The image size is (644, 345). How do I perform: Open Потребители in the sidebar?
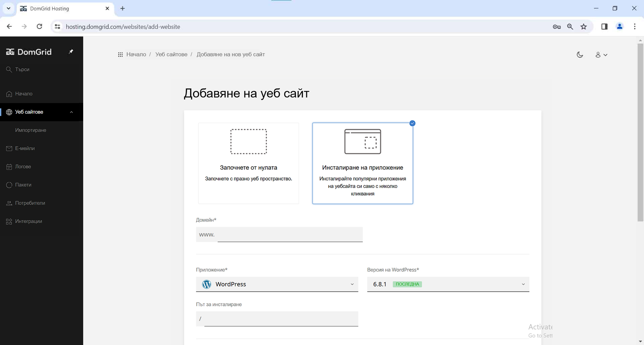pyautogui.click(x=42, y=203)
